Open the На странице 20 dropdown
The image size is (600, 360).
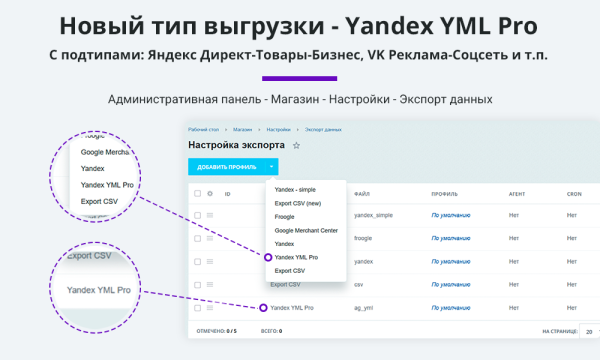coord(590,332)
